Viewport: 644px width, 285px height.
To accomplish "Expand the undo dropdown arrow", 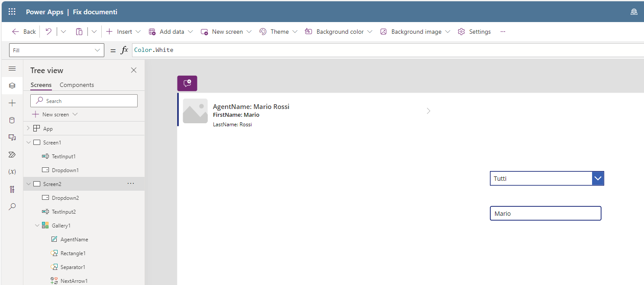I will (63, 32).
